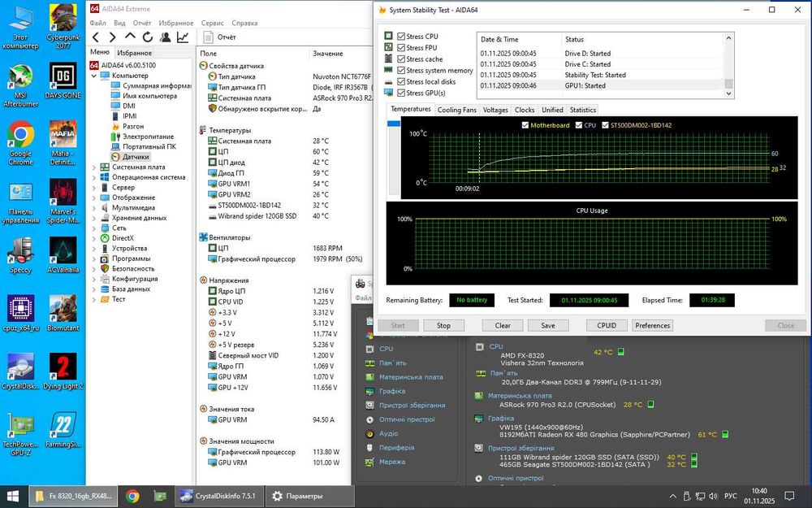Expand the DirectX tree node
The height and width of the screenshot is (508, 812).
(94, 238)
